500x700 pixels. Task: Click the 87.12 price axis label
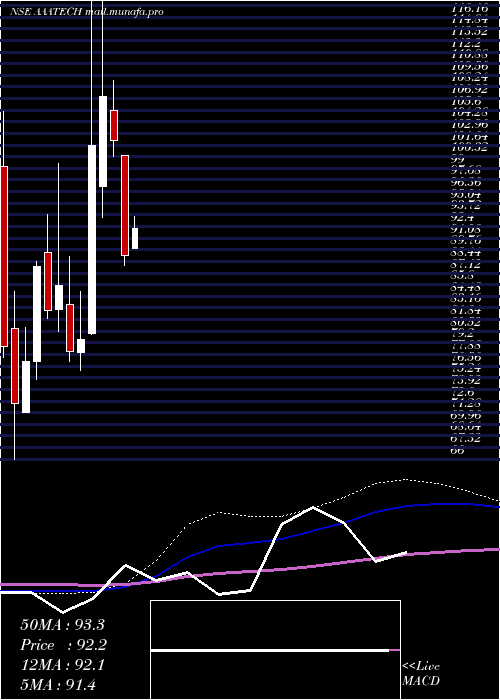[x=467, y=265]
